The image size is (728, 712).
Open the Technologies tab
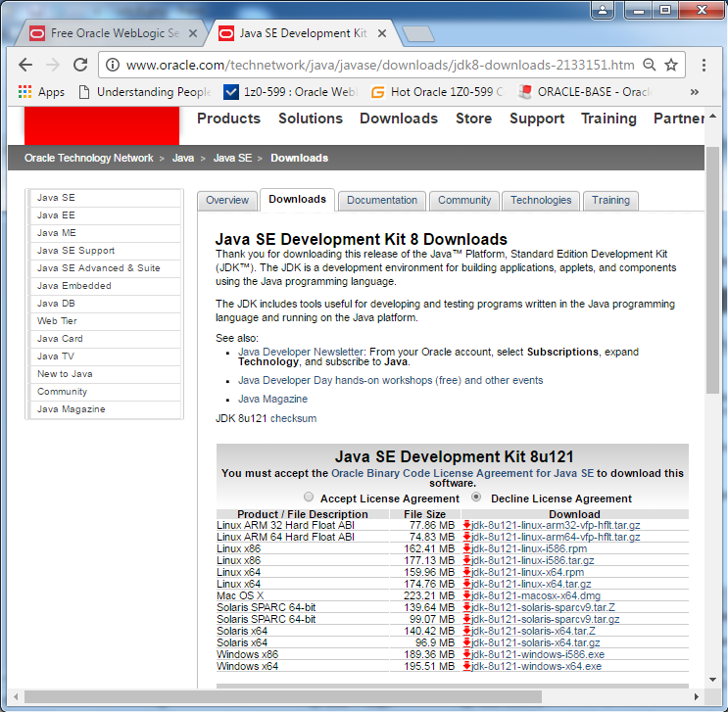541,200
